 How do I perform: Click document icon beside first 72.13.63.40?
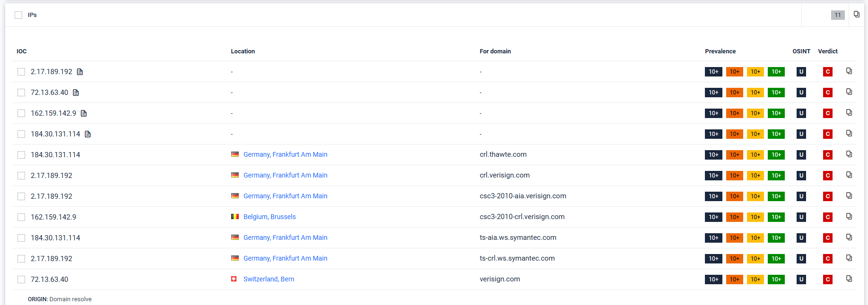click(76, 93)
